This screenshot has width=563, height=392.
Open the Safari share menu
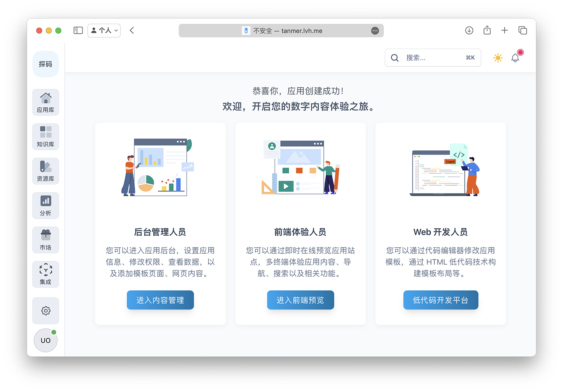point(487,30)
